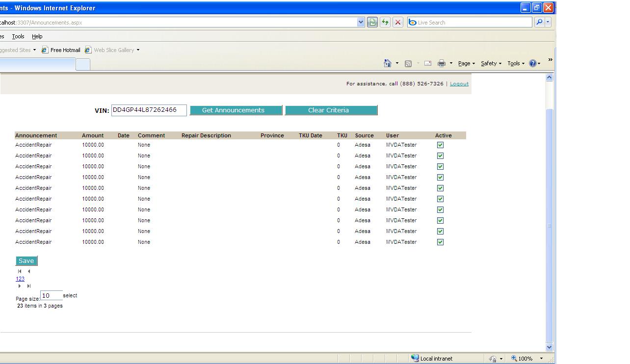
Task: Click the Announcement column header
Action: (36, 135)
